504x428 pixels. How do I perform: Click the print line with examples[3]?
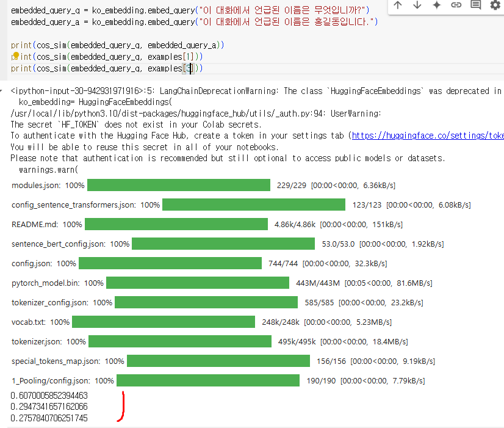(x=107, y=68)
